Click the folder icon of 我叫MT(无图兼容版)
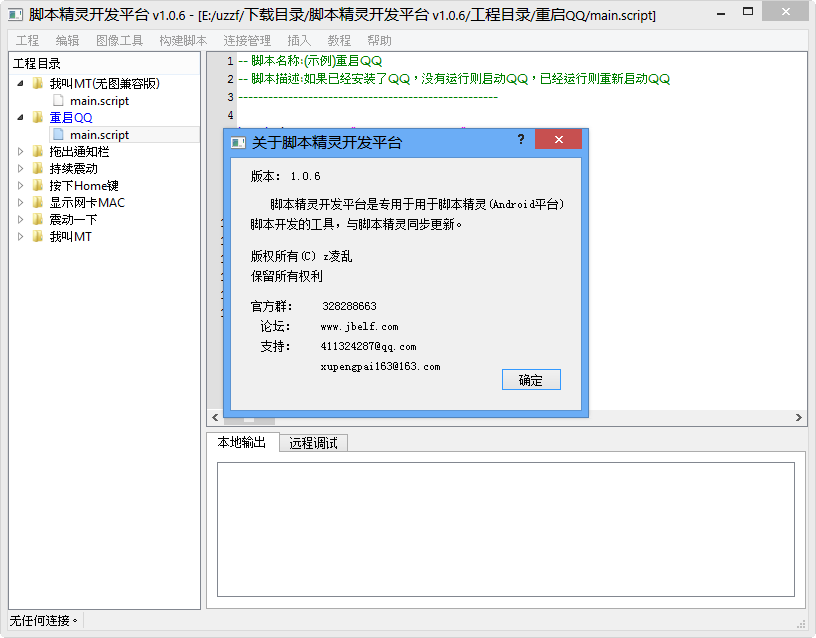 point(35,83)
